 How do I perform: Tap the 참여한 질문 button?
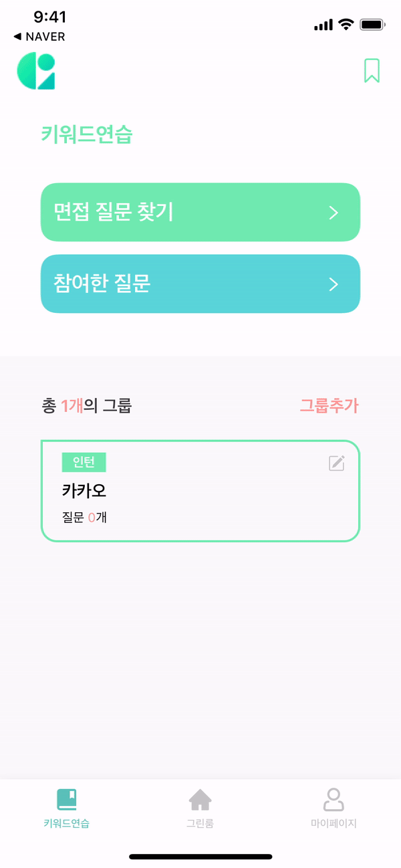(x=200, y=284)
